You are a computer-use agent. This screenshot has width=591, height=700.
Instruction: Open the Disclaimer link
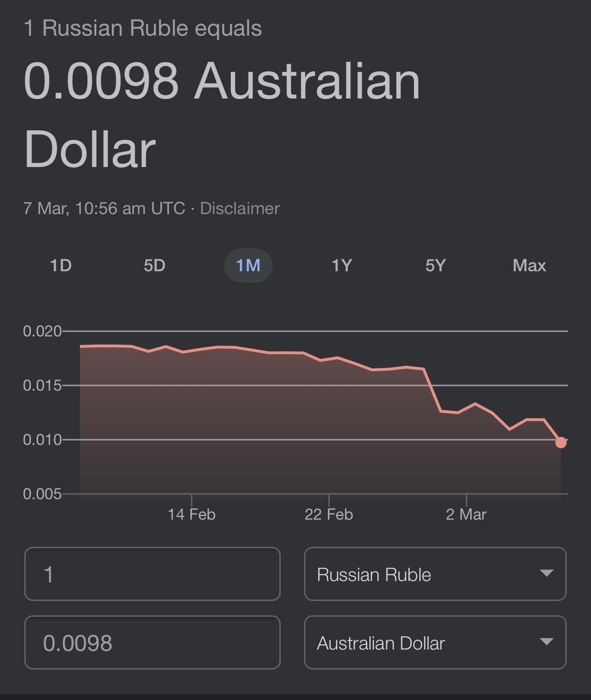point(240,208)
